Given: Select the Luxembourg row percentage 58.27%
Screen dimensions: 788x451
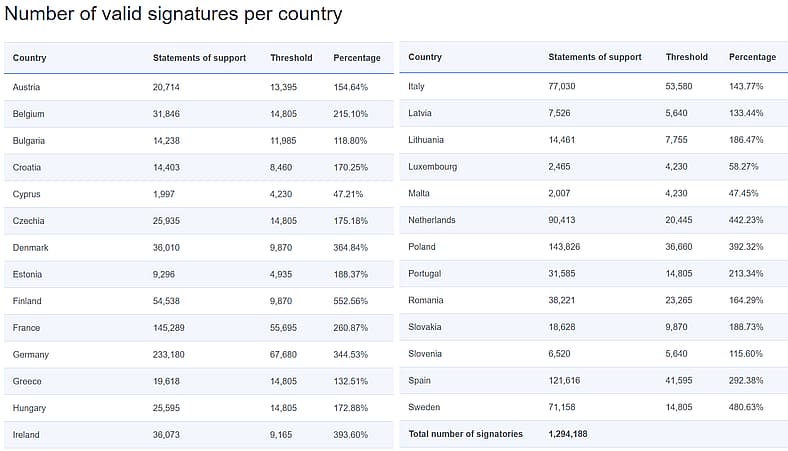Looking at the screenshot, I should pos(743,166).
